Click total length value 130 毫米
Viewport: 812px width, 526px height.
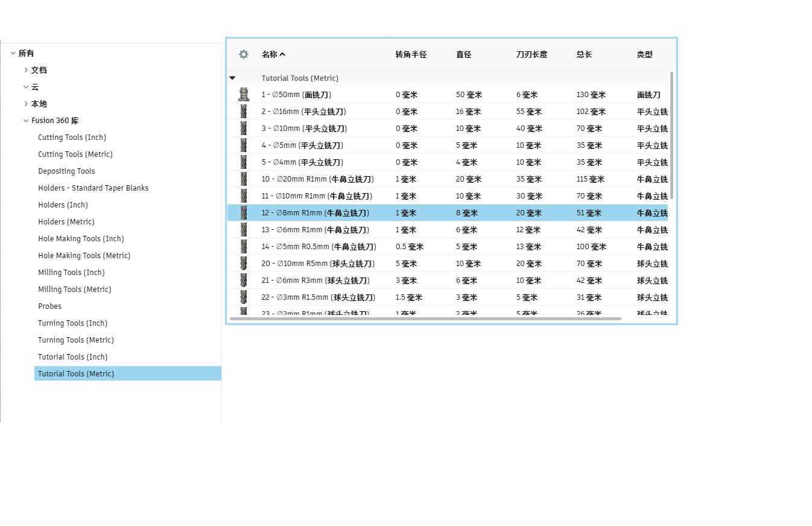point(591,95)
